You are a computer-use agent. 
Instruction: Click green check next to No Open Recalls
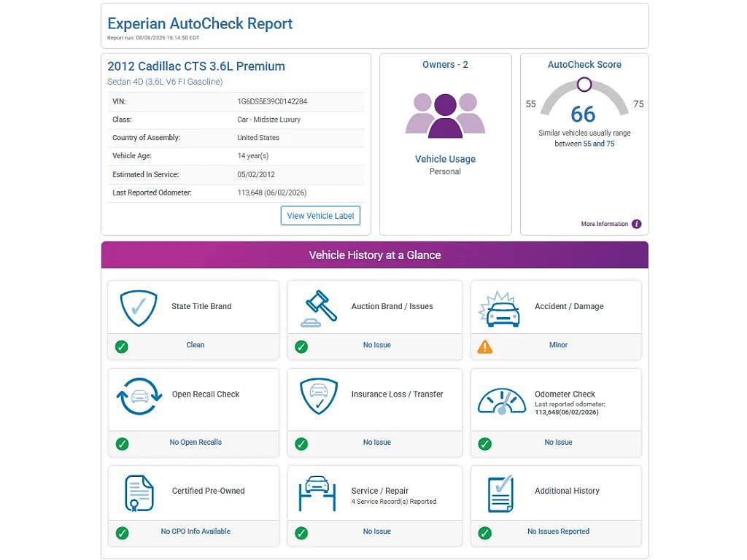tap(122, 444)
